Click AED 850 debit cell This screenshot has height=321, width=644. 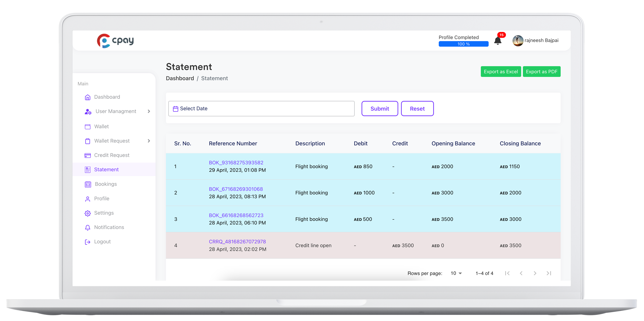pyautogui.click(x=363, y=166)
